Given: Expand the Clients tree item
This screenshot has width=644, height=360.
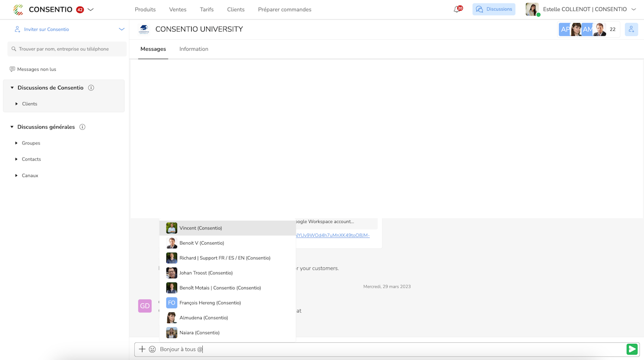Looking at the screenshot, I should click(17, 104).
